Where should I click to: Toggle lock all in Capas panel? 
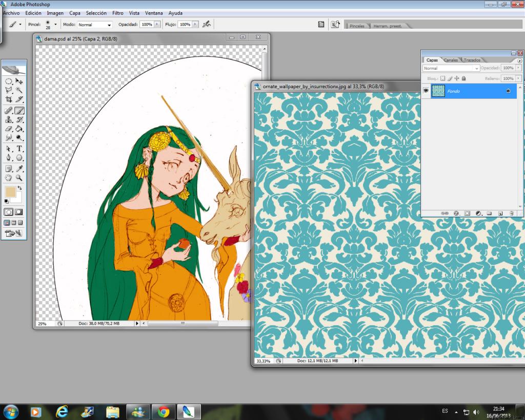click(463, 78)
